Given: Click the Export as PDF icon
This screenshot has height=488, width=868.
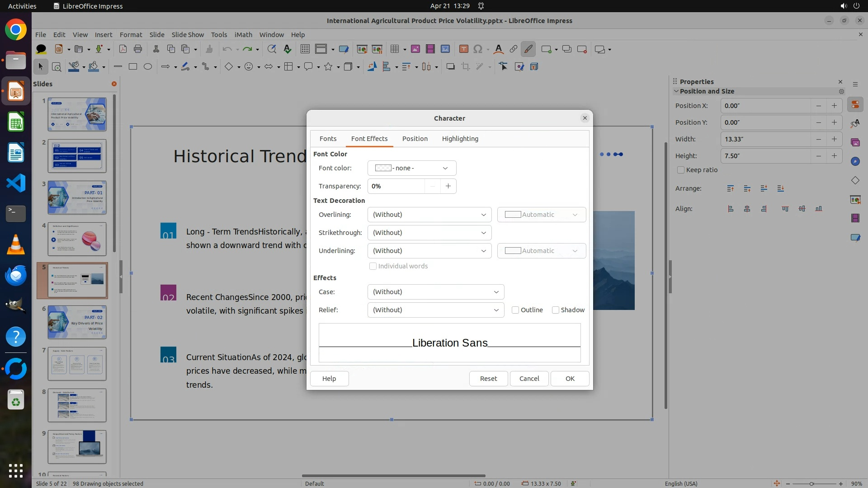Looking at the screenshot, I should pos(123,49).
